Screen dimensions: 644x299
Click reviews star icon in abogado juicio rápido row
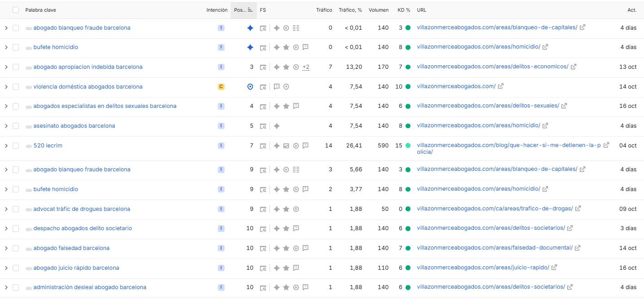tap(286, 268)
